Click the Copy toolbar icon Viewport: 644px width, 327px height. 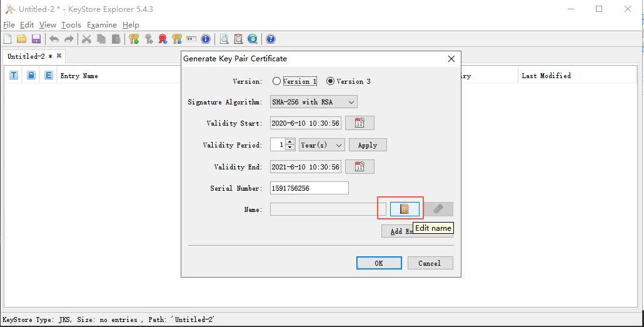101,39
